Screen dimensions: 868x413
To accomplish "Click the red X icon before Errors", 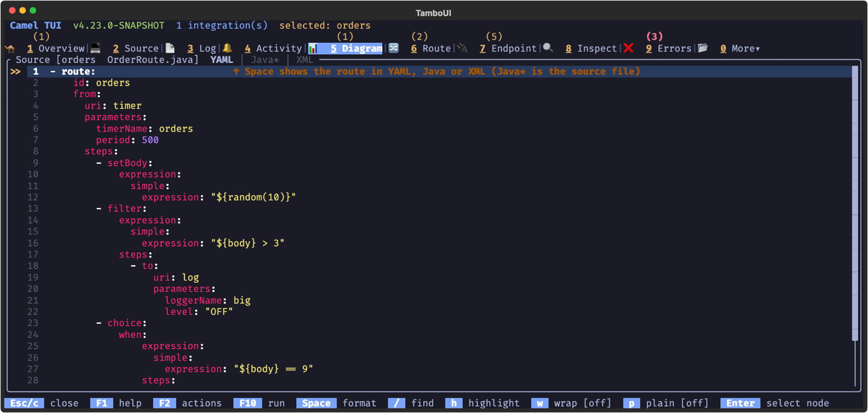I will pos(628,48).
